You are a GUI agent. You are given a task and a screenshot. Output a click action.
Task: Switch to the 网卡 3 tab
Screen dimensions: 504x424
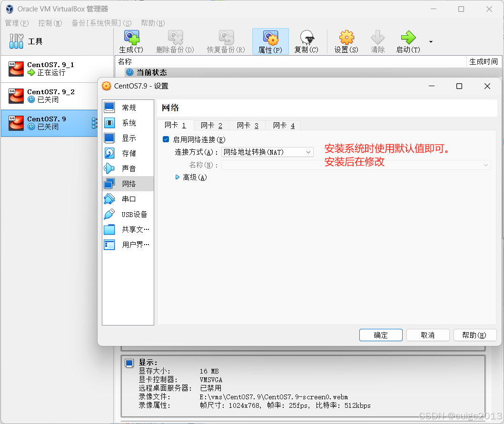click(x=247, y=126)
